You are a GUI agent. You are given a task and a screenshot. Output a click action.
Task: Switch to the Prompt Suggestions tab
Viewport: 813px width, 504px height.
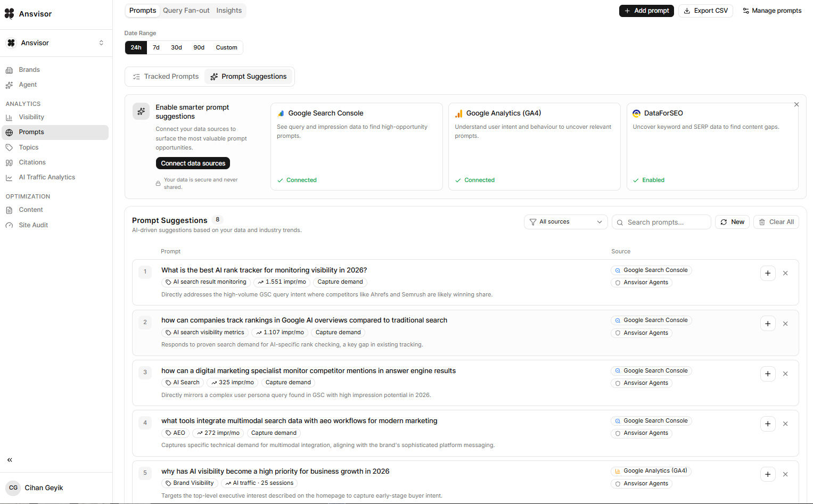pyautogui.click(x=249, y=77)
